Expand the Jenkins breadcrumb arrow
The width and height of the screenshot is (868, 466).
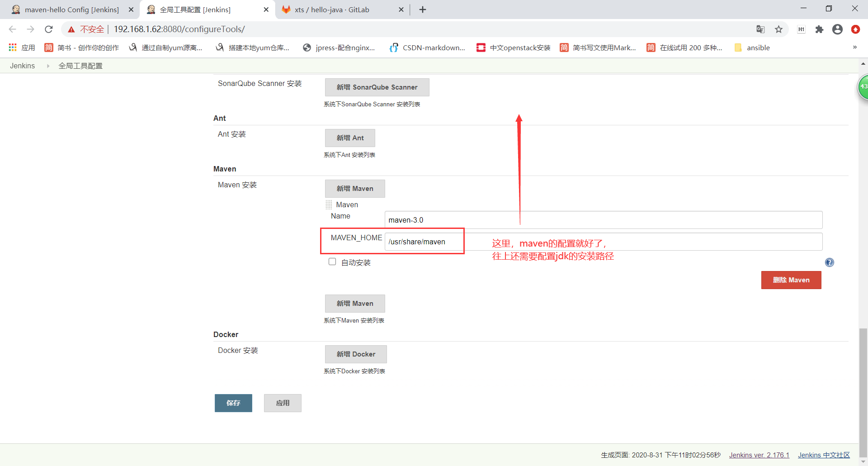48,66
